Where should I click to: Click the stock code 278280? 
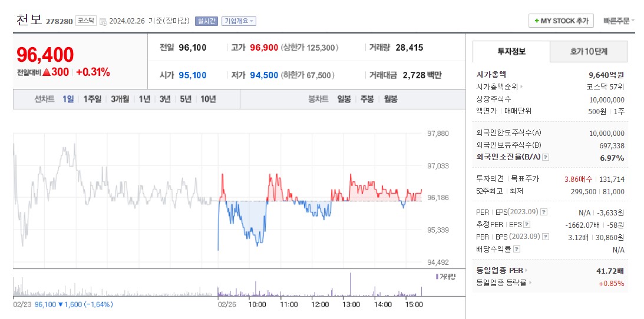coord(59,21)
